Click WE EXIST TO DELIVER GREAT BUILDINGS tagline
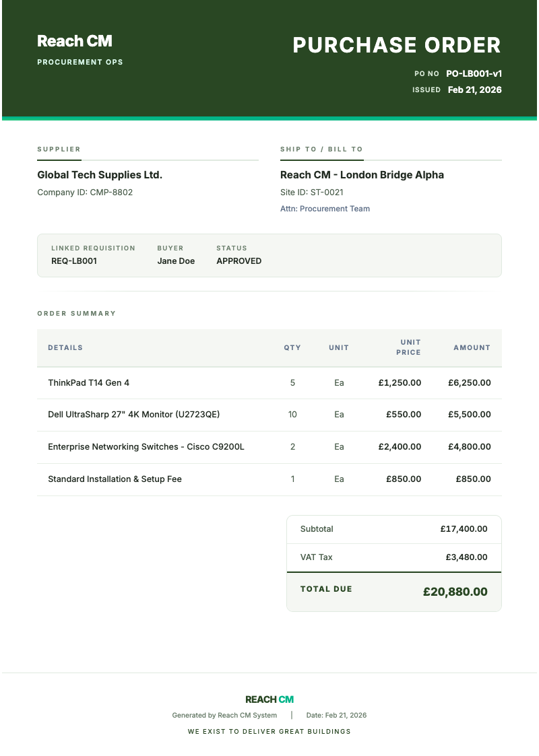 tap(269, 731)
